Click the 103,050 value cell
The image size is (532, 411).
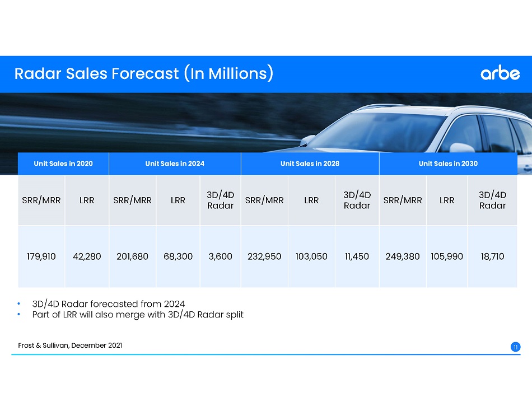pos(311,256)
